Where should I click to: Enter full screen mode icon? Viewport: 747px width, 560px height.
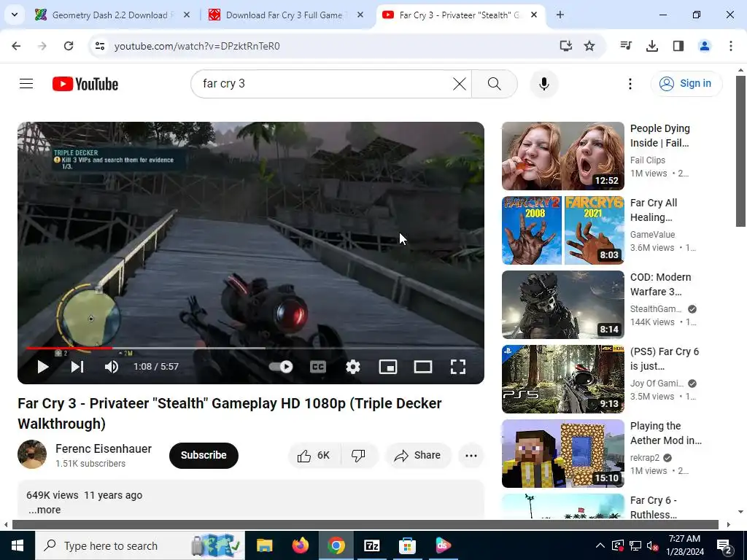[458, 367]
